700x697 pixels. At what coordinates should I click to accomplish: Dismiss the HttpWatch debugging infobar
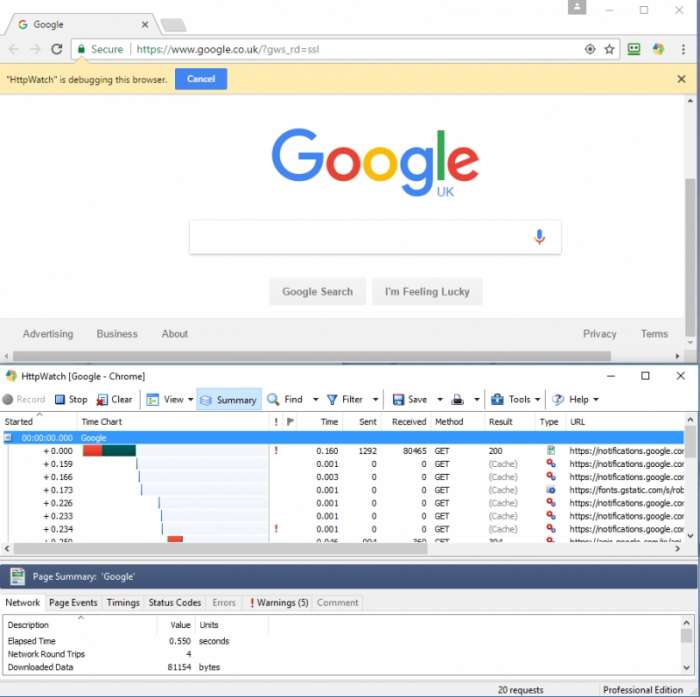pos(681,79)
